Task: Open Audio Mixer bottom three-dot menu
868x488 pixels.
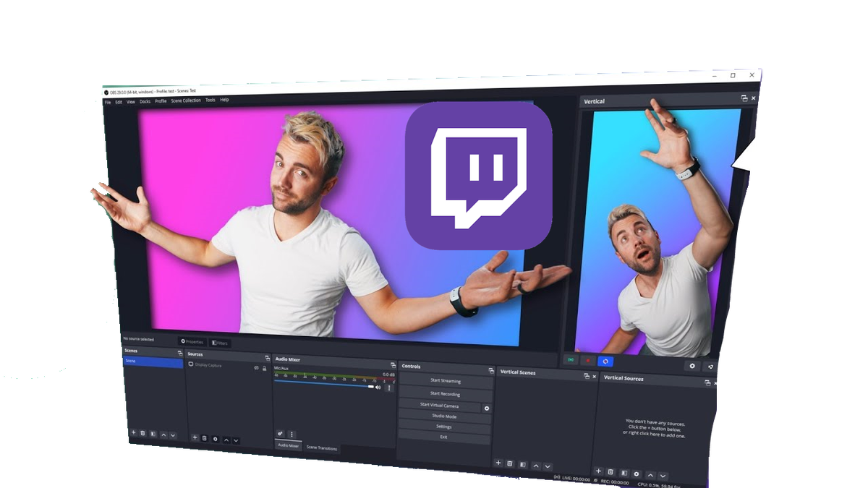Action: click(x=292, y=435)
